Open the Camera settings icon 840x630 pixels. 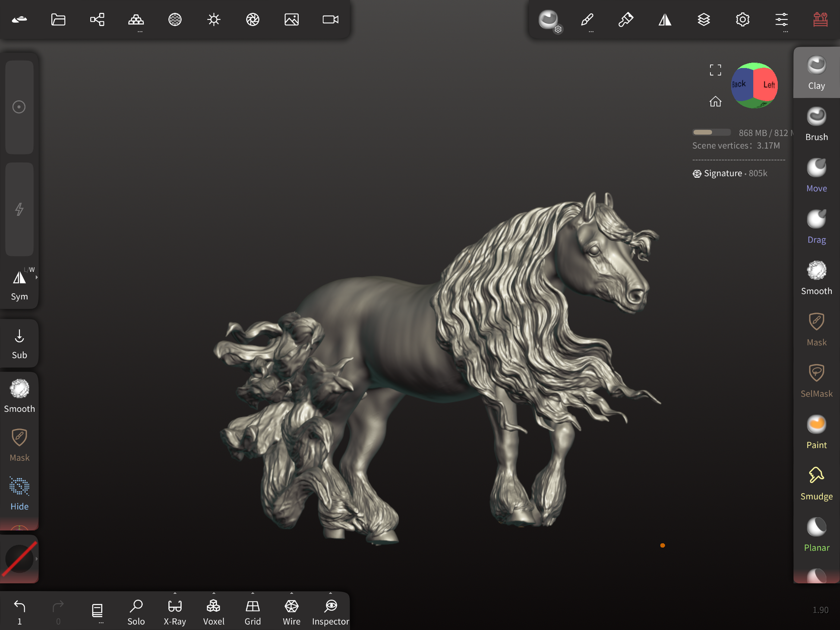pos(331,19)
